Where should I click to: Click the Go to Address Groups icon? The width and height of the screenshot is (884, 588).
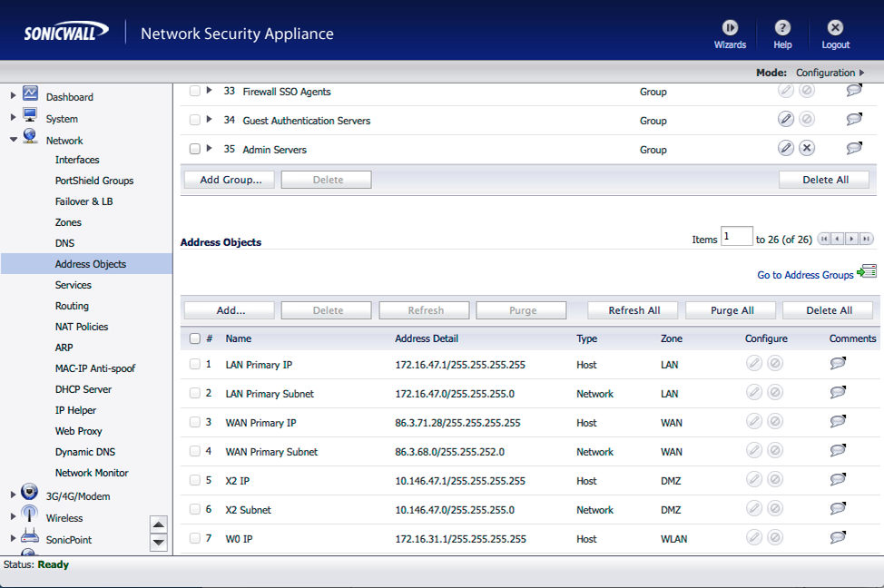click(867, 271)
